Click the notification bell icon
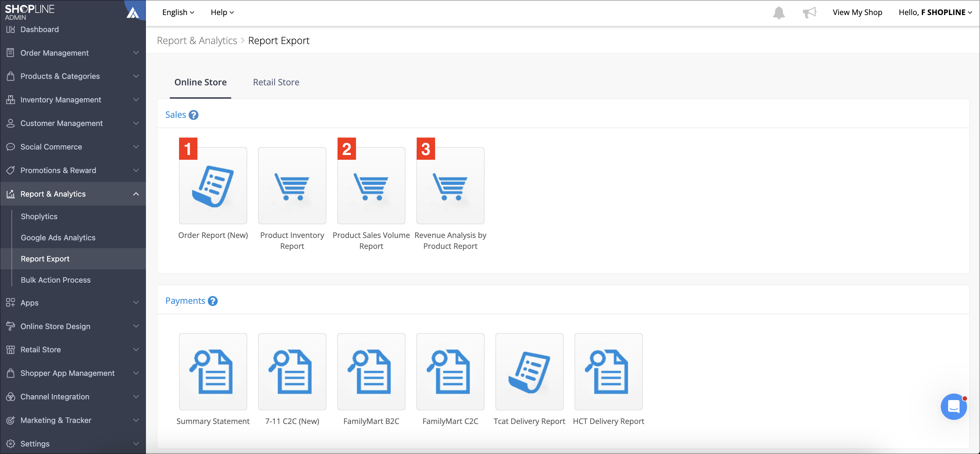This screenshot has width=980, height=454. point(779,13)
